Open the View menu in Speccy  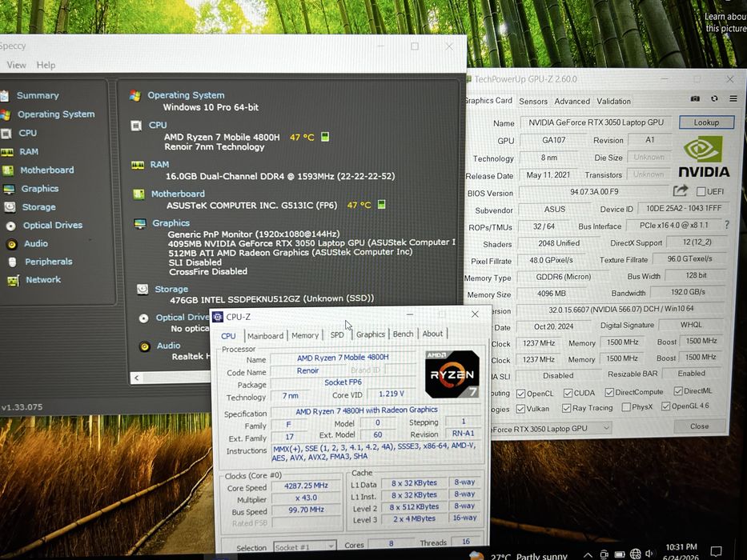pyautogui.click(x=16, y=65)
